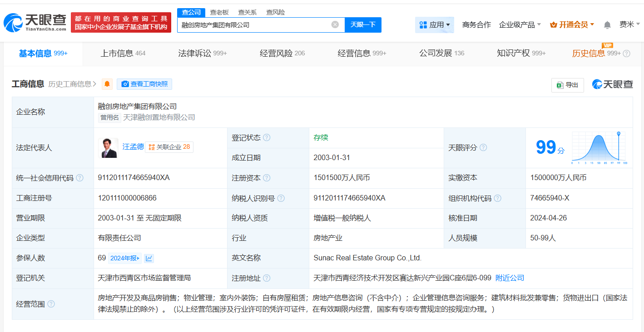644x332 pixels.
Task: Open the help icon next to 天眼评分
Action: coord(483,147)
